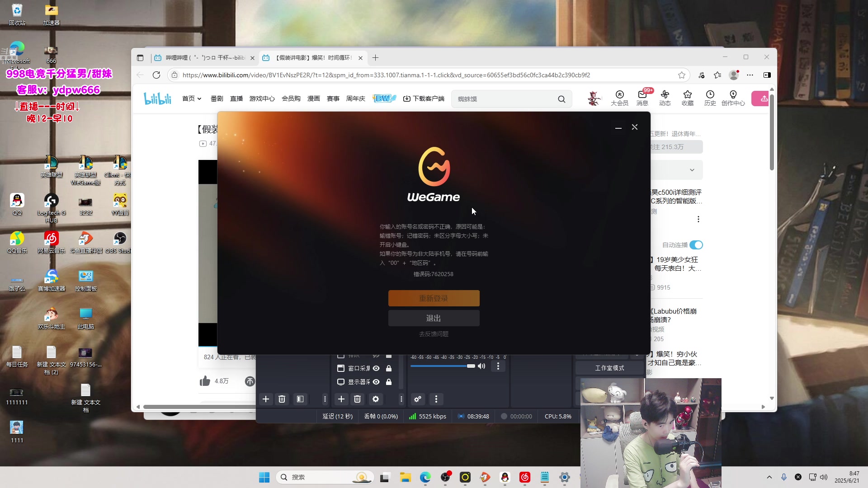Open the 直播 menu item
This screenshot has width=868, height=488.
236,99
